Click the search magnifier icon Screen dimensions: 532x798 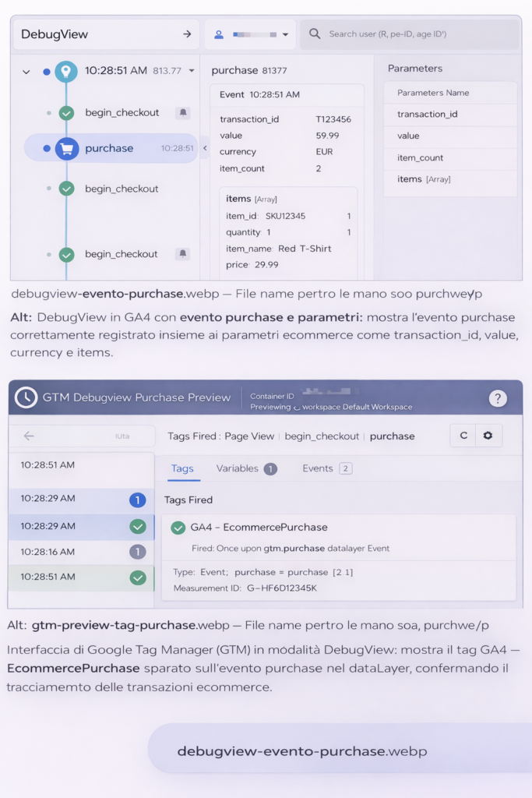(315, 34)
